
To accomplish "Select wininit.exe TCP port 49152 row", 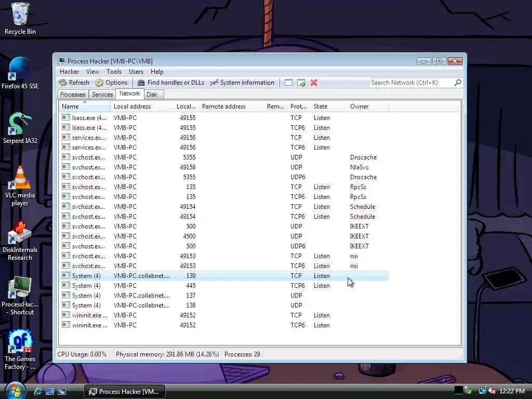I will [x=224, y=315].
